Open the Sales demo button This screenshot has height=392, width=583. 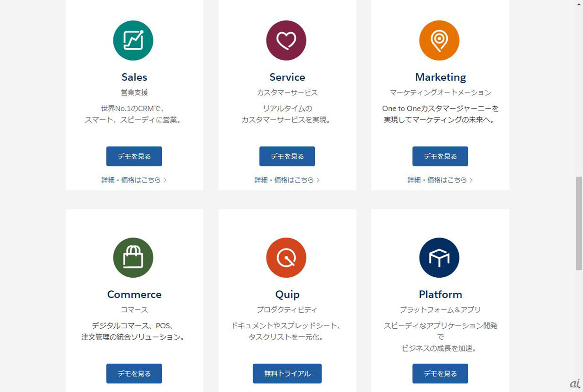134,156
